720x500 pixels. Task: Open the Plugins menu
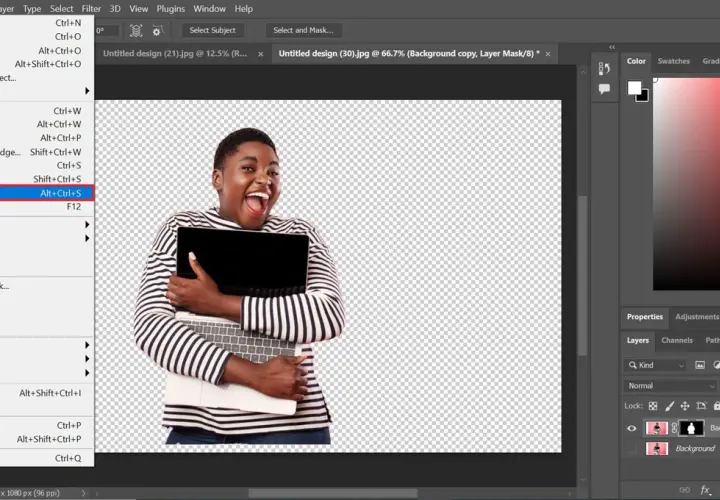pyautogui.click(x=170, y=9)
